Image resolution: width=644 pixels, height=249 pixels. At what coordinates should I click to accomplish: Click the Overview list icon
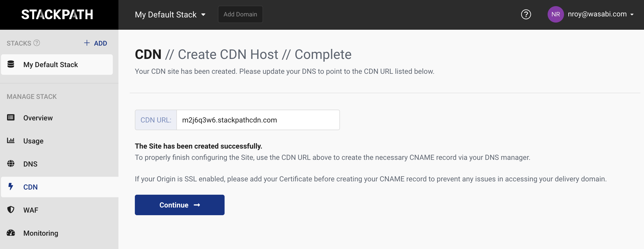coord(11,118)
